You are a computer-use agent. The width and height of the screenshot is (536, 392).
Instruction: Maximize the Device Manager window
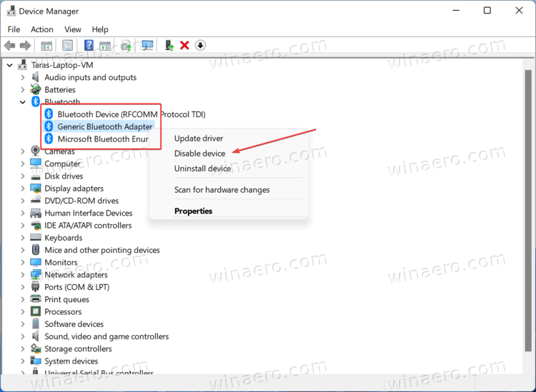coord(487,11)
